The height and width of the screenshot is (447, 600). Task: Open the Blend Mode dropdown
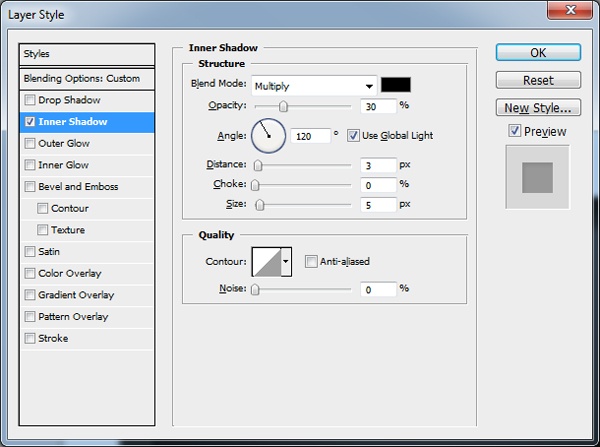click(x=314, y=86)
